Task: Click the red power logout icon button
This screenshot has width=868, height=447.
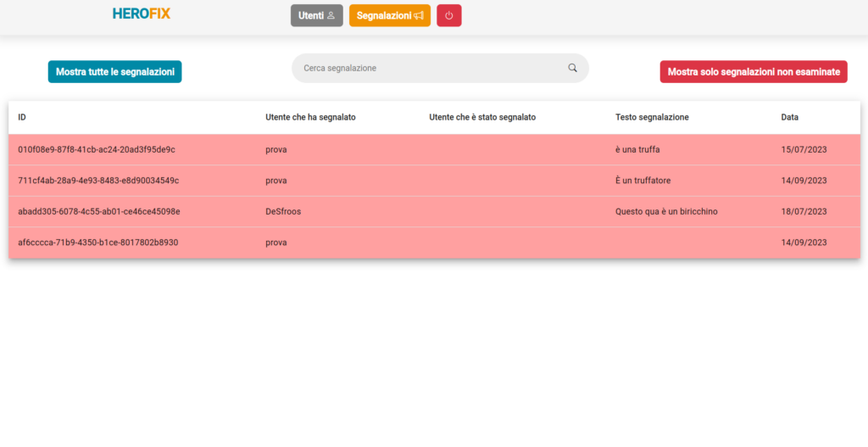Action: pyautogui.click(x=449, y=15)
